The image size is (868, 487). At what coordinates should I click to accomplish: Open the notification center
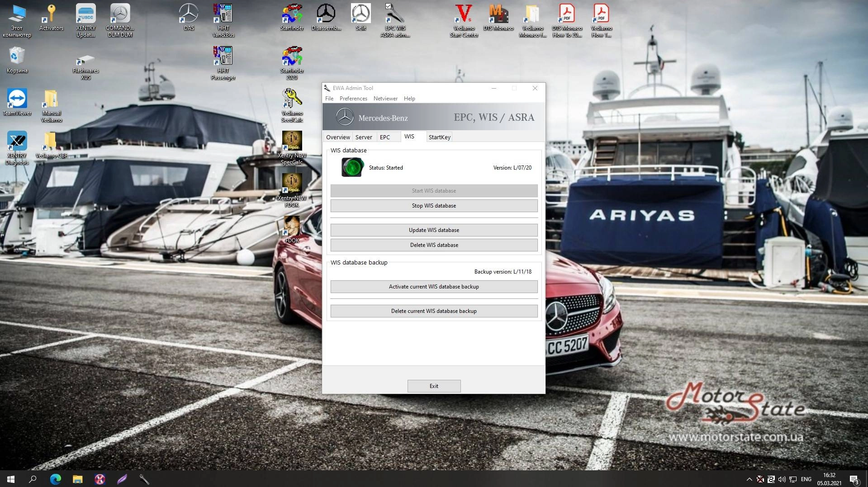(854, 479)
